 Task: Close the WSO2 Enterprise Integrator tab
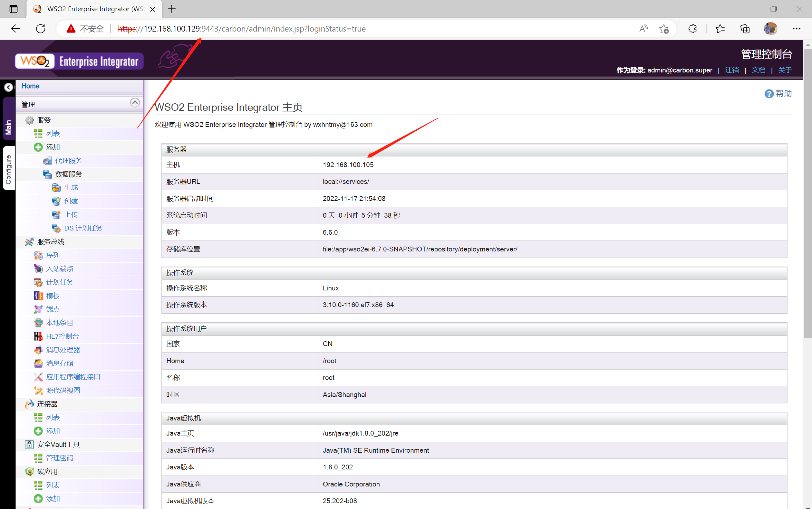click(x=152, y=9)
